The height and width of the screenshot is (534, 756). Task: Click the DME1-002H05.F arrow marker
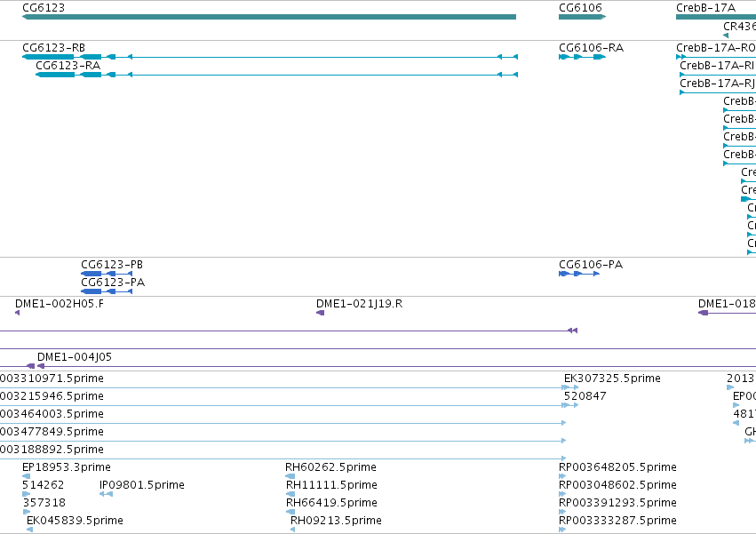pos(18,313)
